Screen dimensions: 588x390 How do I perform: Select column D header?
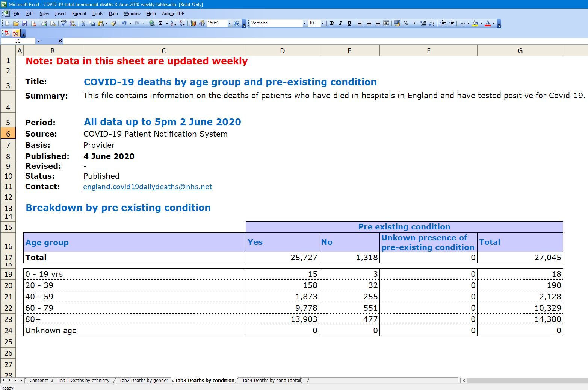tap(283, 51)
